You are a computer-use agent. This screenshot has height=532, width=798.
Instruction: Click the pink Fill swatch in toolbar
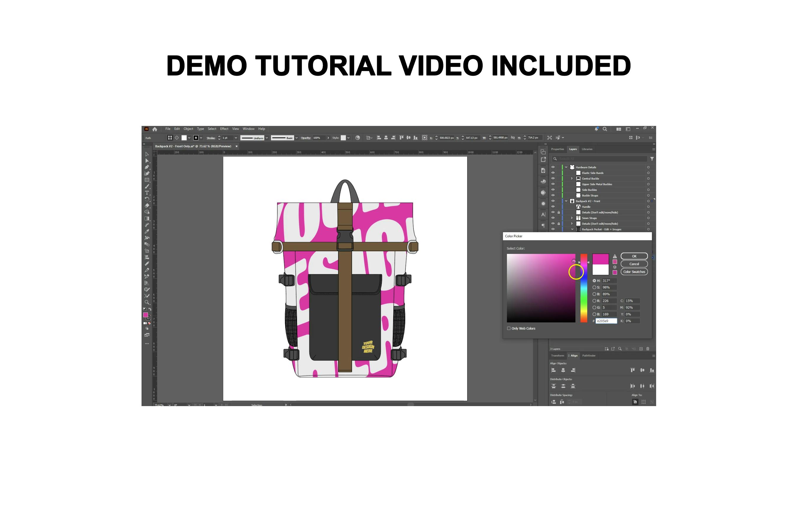(145, 315)
